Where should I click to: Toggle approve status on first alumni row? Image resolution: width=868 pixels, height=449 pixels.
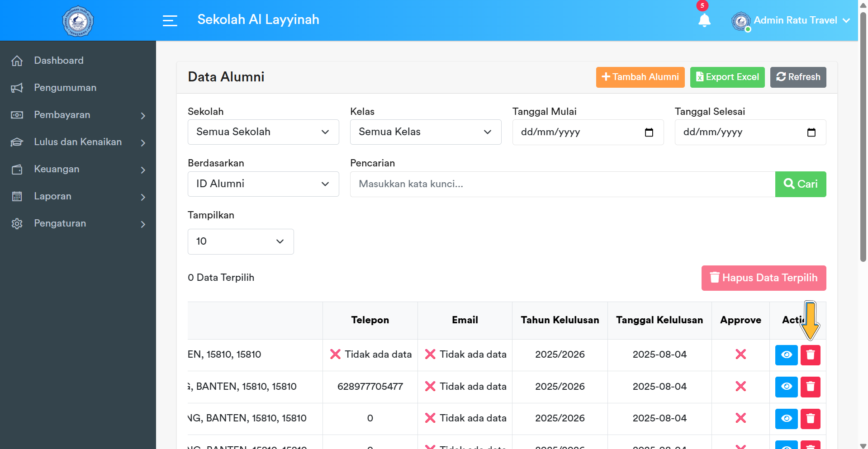pos(740,354)
